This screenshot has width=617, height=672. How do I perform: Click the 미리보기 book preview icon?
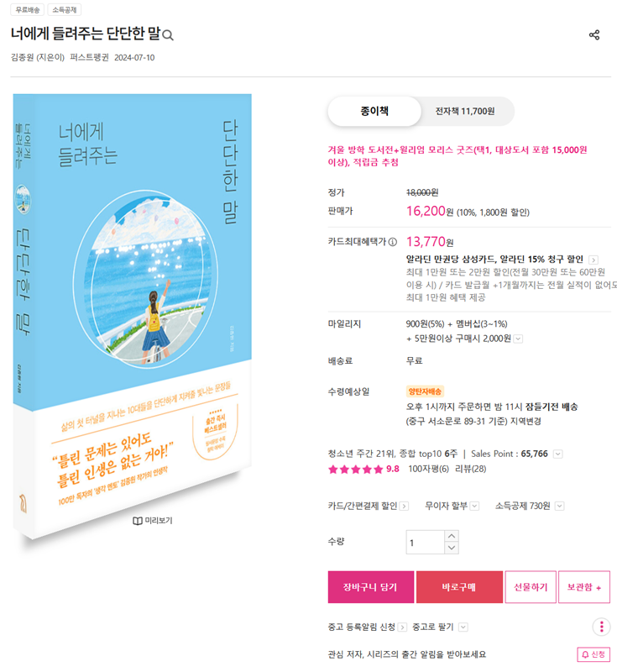click(x=138, y=521)
